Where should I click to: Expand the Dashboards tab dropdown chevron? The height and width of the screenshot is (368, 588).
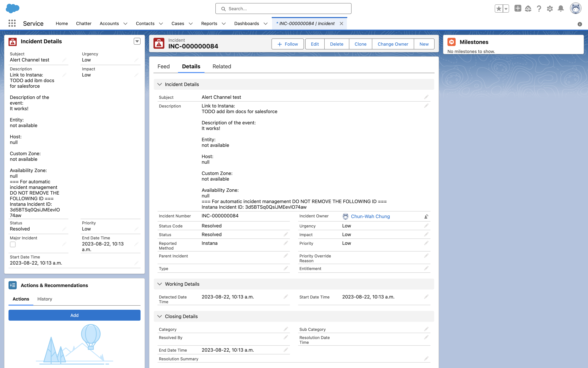266,24
